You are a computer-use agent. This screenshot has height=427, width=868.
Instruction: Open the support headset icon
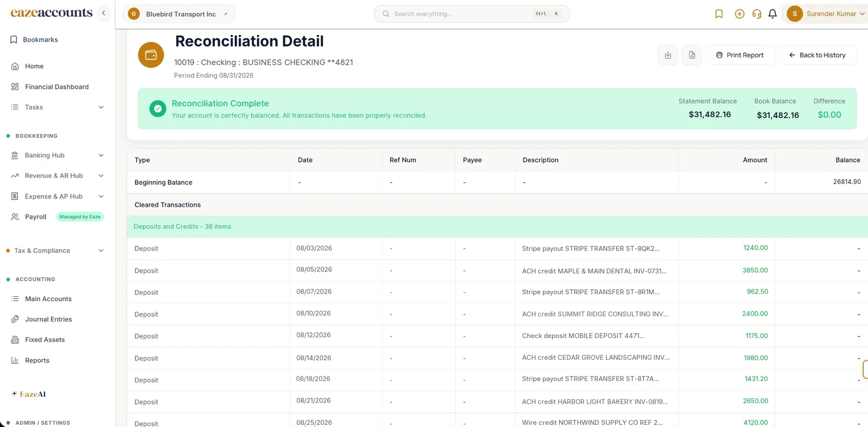click(757, 14)
